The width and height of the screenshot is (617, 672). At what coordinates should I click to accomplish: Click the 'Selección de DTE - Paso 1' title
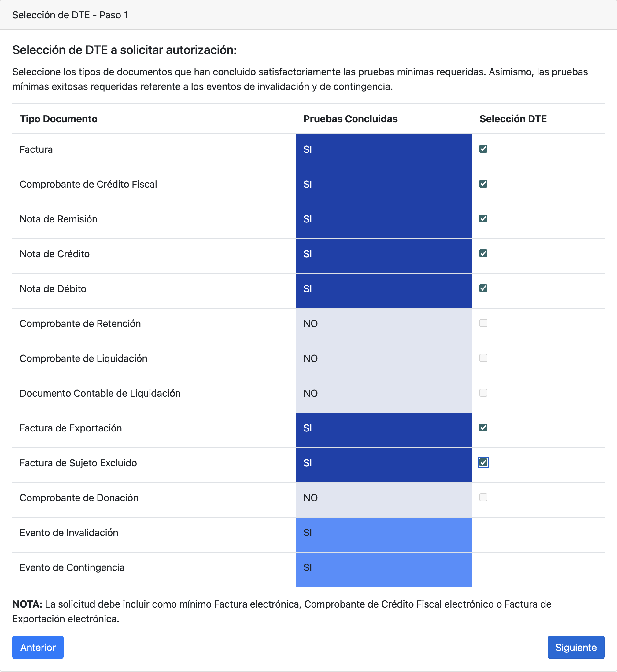[x=70, y=15]
